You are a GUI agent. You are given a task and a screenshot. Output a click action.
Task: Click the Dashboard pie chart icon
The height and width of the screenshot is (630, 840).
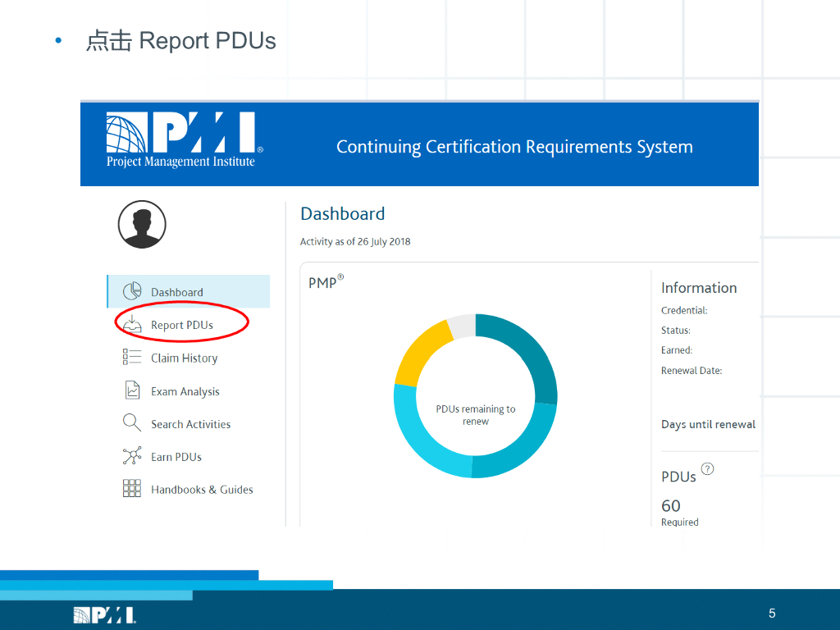click(132, 291)
